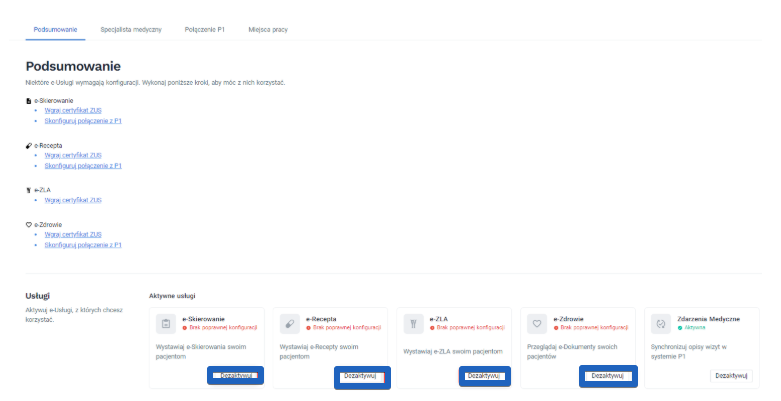Click the Aktywne usługi label
This screenshot has width=781, height=401.
pyautogui.click(x=172, y=296)
